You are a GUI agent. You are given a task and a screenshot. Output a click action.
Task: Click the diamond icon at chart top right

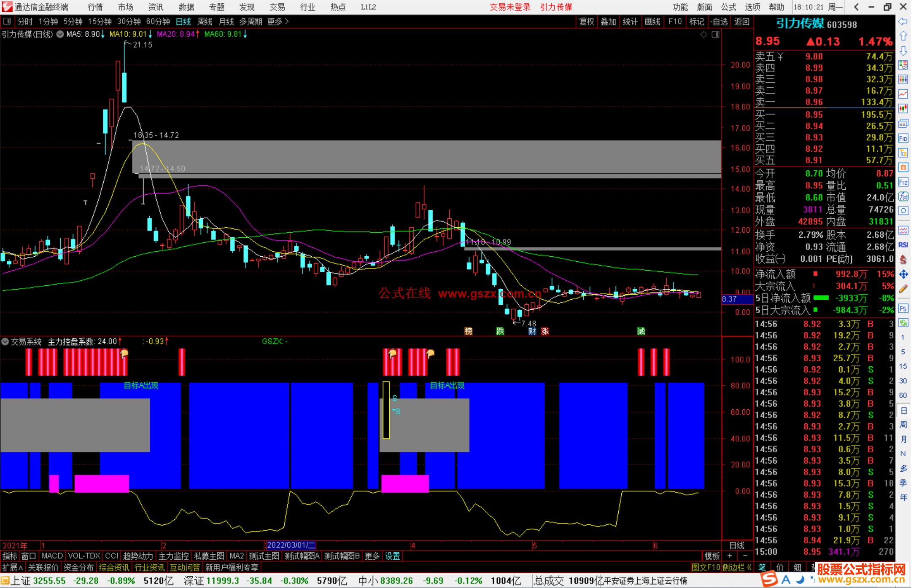703,35
